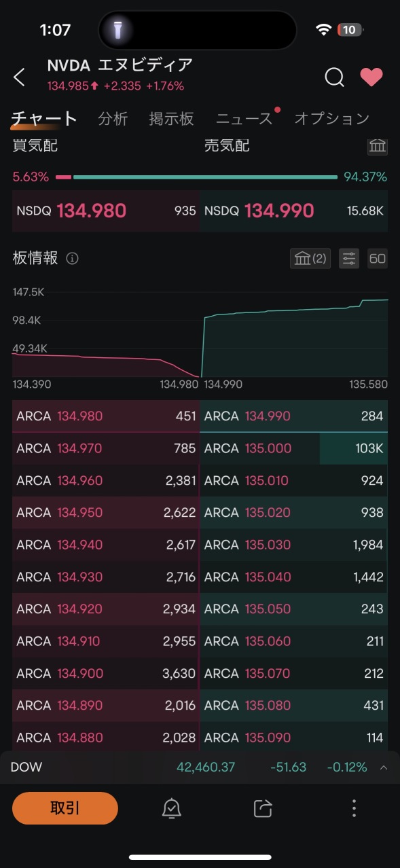Tap the 5.63% bid percentage label
400x868 pixels.
coord(31,177)
